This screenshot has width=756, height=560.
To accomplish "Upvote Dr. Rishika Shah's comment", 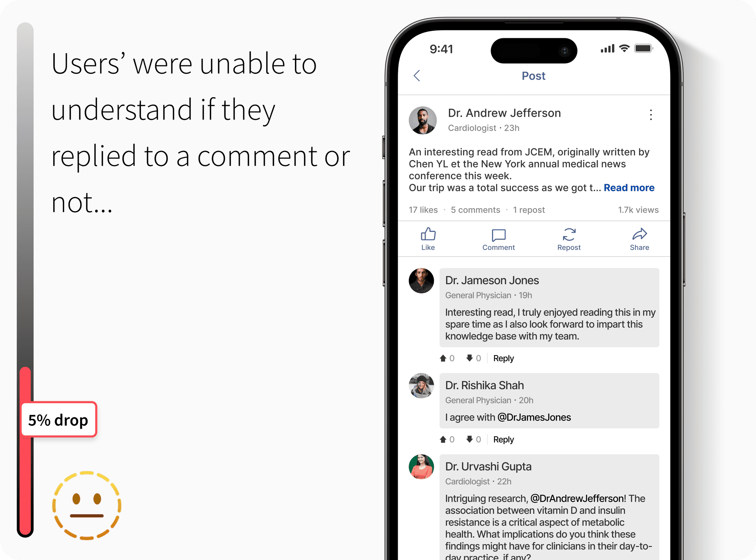I will 443,439.
